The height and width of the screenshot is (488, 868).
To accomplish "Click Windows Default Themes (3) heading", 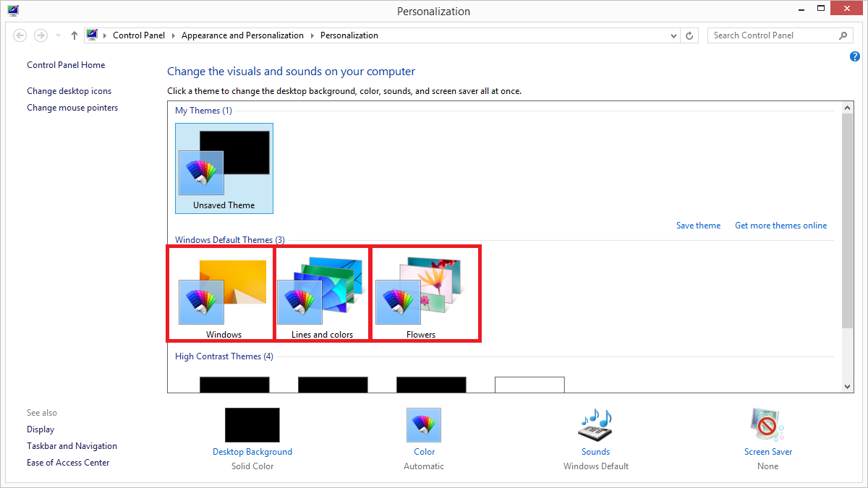I will coord(230,240).
